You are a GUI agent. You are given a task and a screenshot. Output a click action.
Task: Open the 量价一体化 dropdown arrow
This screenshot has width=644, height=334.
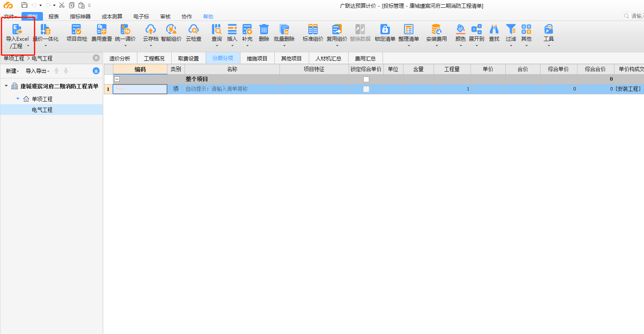pyautogui.click(x=46, y=45)
